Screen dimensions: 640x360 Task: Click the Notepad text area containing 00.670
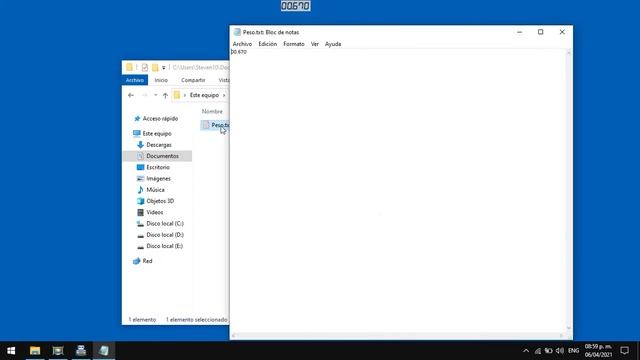pos(398,191)
